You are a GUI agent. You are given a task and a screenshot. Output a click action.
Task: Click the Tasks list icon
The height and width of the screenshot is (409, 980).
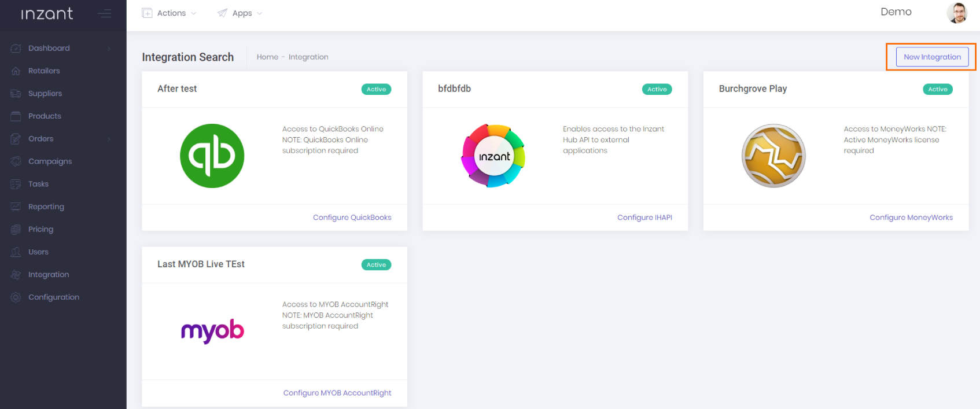tap(16, 184)
